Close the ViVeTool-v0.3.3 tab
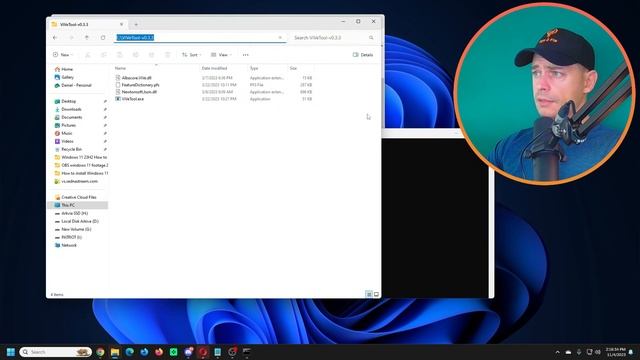Screen dimensions: 640x360 pos(121,24)
